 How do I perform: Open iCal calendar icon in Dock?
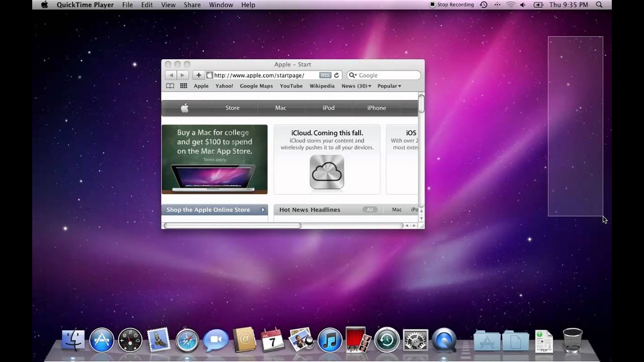273,340
